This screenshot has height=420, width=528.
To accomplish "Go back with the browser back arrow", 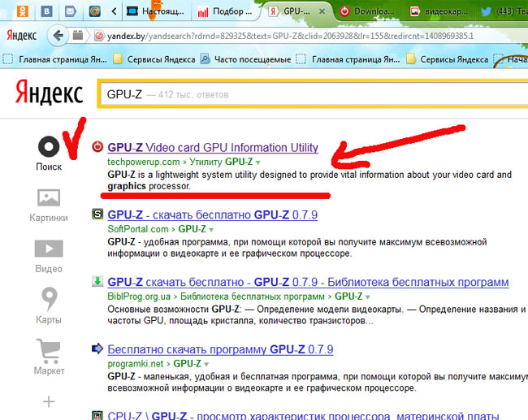I will 58,36.
